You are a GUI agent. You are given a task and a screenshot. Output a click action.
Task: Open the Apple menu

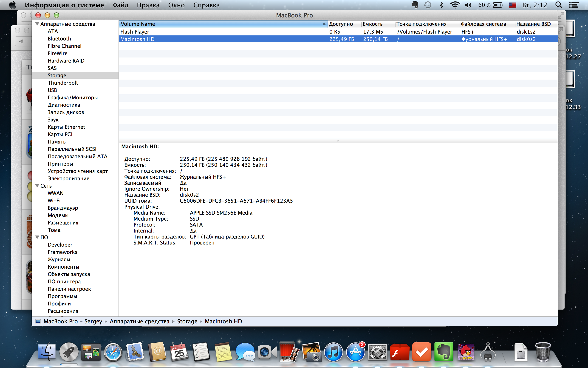[12, 5]
